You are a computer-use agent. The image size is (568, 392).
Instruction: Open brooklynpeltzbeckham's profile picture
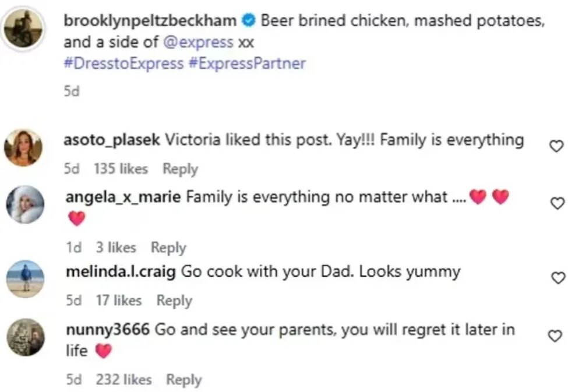point(23,29)
